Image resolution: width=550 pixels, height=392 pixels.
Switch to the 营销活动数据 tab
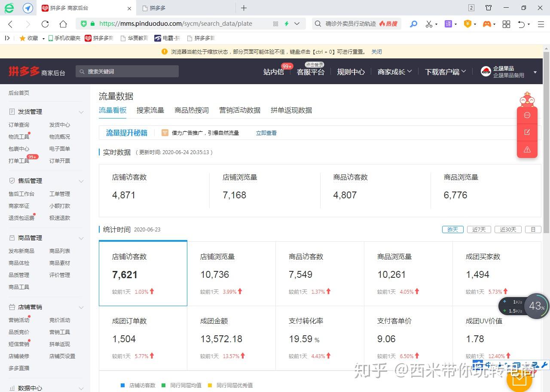click(x=240, y=110)
